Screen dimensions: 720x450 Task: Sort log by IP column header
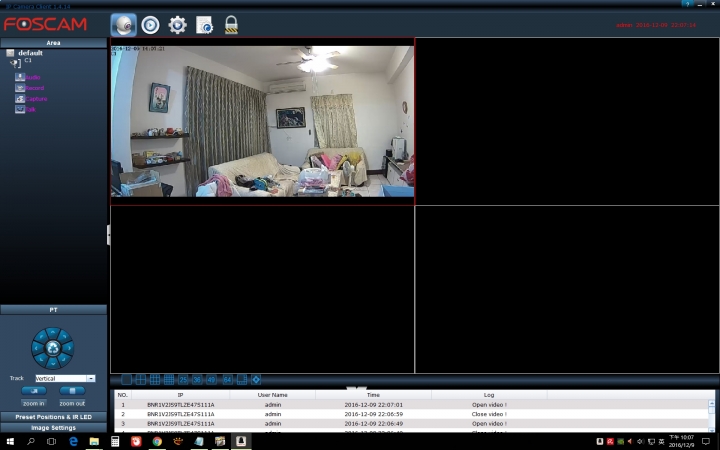[x=180, y=395]
